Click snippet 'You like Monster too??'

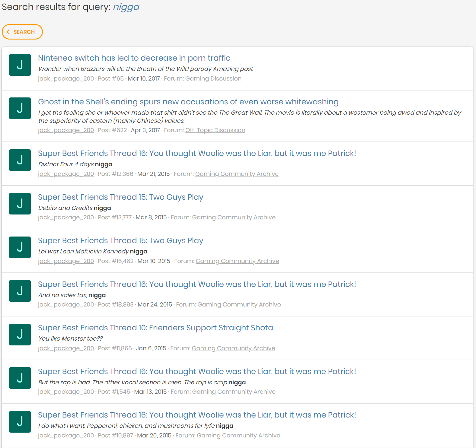[70, 338]
